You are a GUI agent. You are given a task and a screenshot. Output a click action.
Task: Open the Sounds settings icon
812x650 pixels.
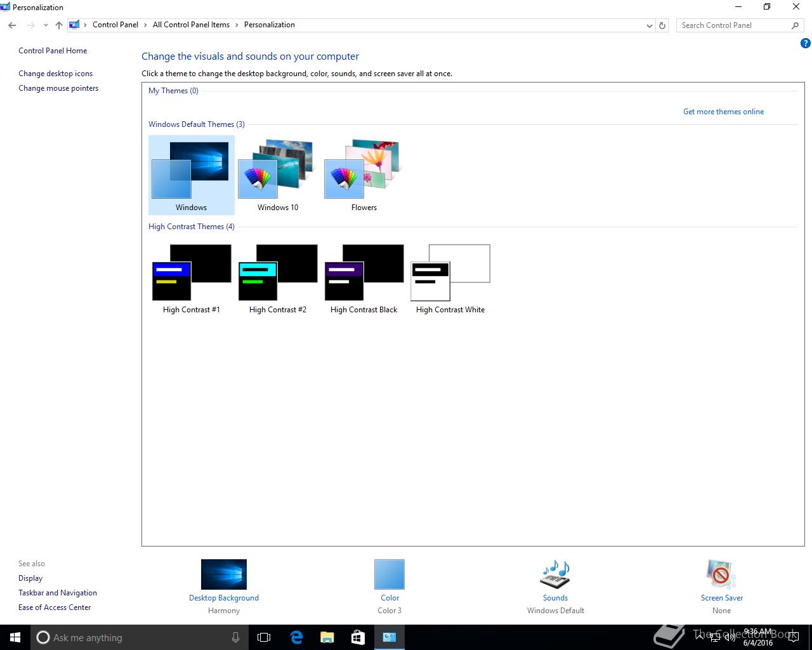tap(555, 574)
